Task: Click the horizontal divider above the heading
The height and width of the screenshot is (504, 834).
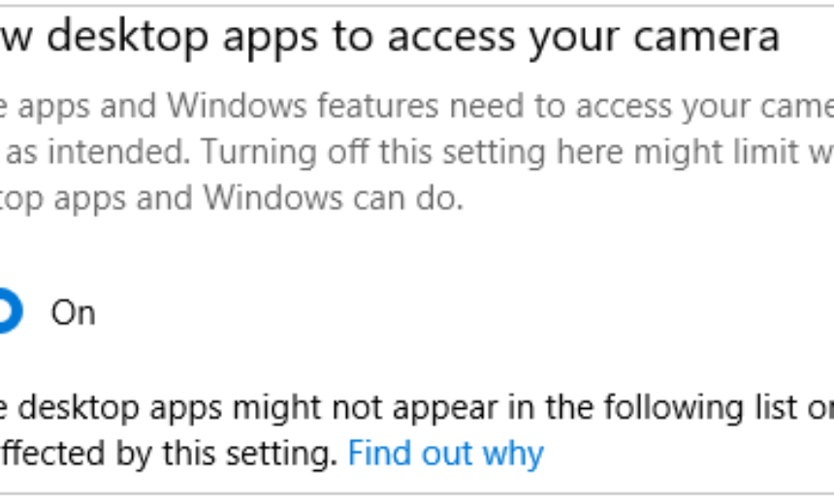Action: (417, 4)
